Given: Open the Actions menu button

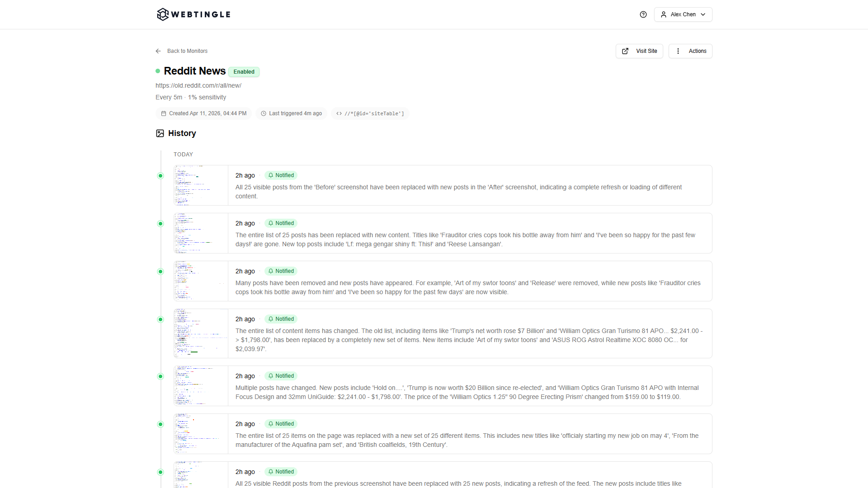Looking at the screenshot, I should 690,51.
